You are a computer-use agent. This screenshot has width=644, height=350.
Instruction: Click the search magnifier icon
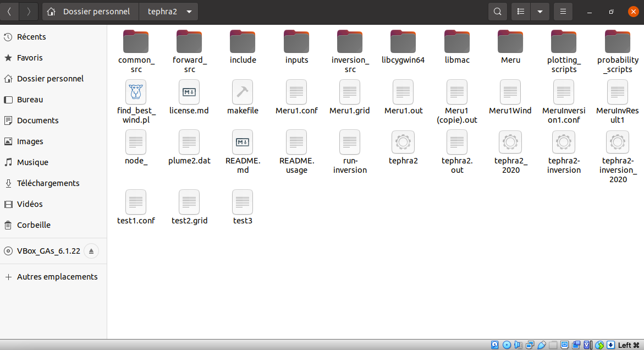click(497, 12)
